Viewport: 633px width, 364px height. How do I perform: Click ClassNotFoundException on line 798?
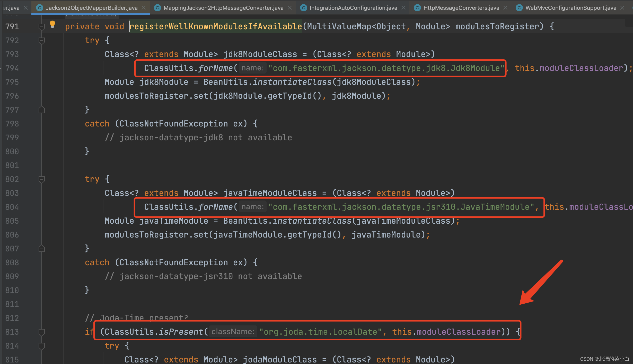173,124
